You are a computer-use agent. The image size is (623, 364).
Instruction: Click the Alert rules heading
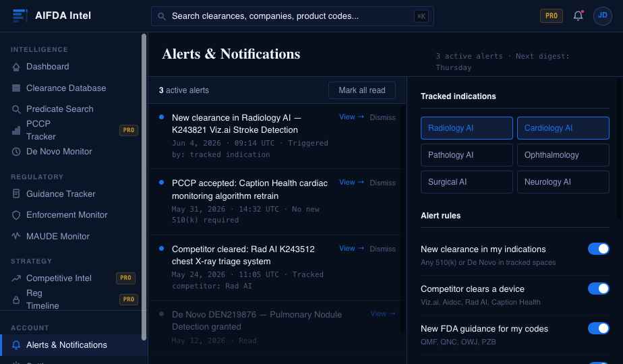[441, 216]
